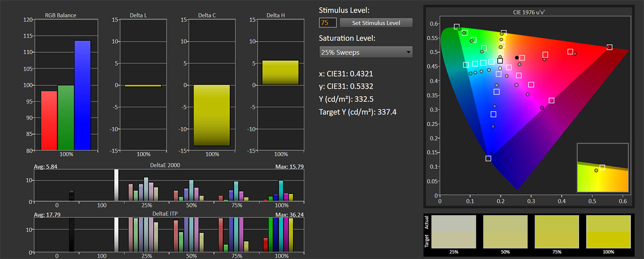Click the blue primary target square in CIE chart

pyautogui.click(x=488, y=158)
